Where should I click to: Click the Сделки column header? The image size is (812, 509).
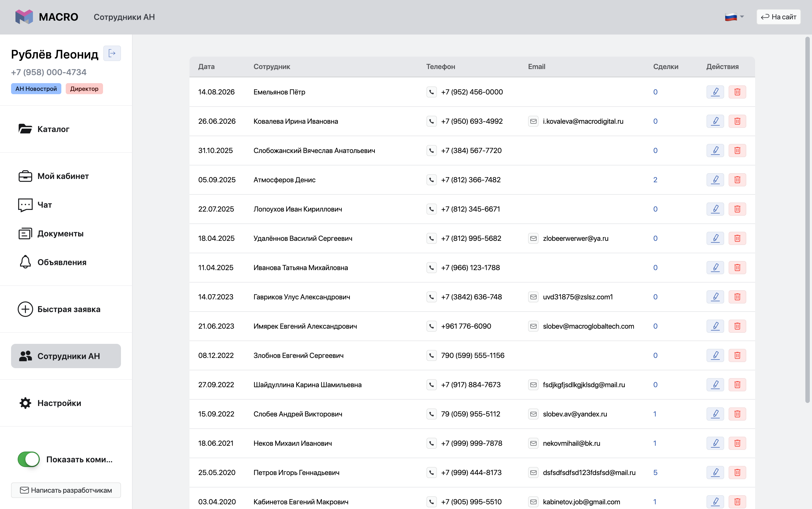click(666, 67)
